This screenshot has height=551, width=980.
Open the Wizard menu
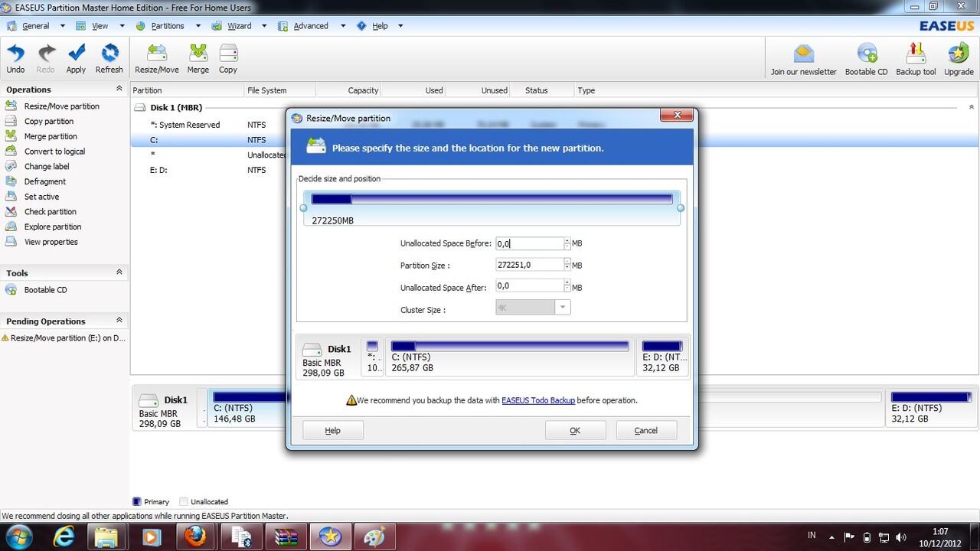tap(239, 26)
